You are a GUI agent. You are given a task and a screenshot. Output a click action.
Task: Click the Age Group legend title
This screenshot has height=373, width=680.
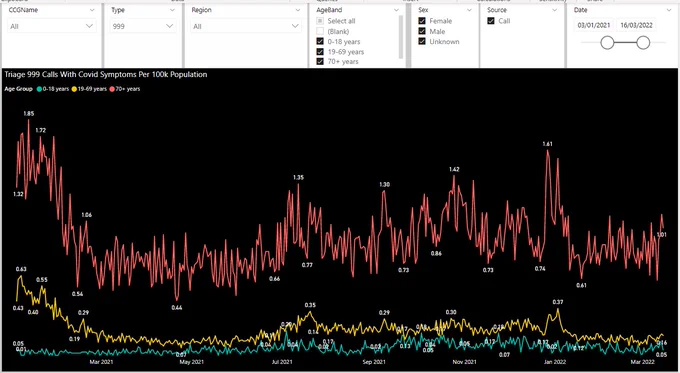point(19,89)
